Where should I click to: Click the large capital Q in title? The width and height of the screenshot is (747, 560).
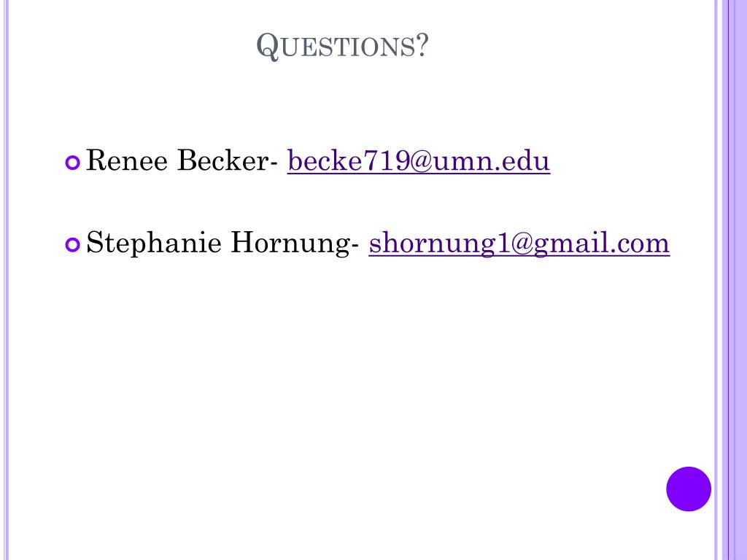pyautogui.click(x=267, y=46)
